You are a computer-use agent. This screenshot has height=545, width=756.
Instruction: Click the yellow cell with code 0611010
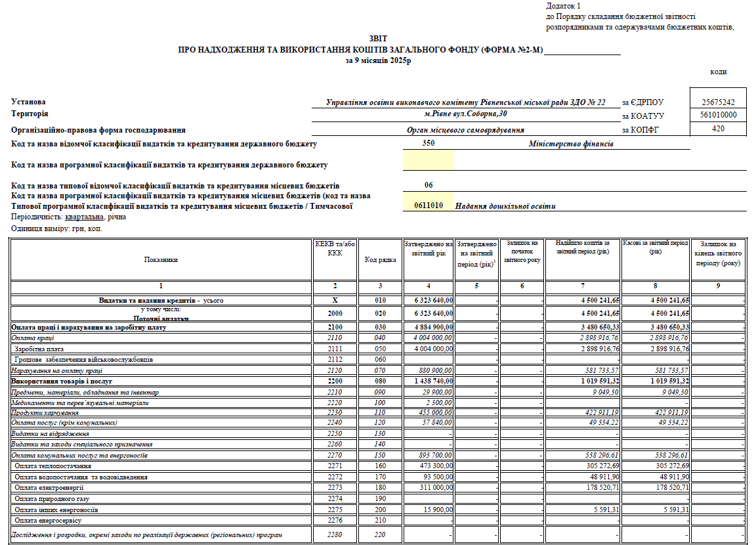click(x=428, y=206)
